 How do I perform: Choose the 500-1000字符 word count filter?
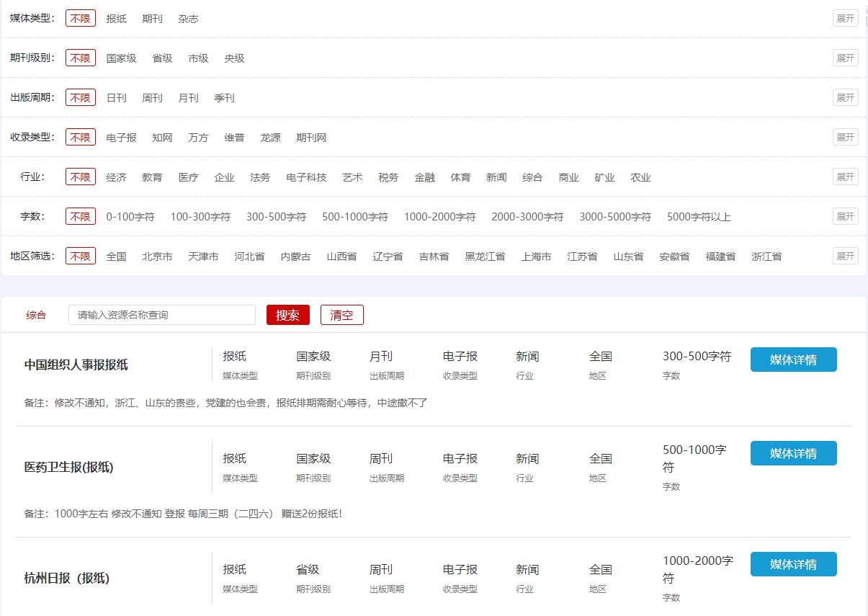[x=354, y=217]
